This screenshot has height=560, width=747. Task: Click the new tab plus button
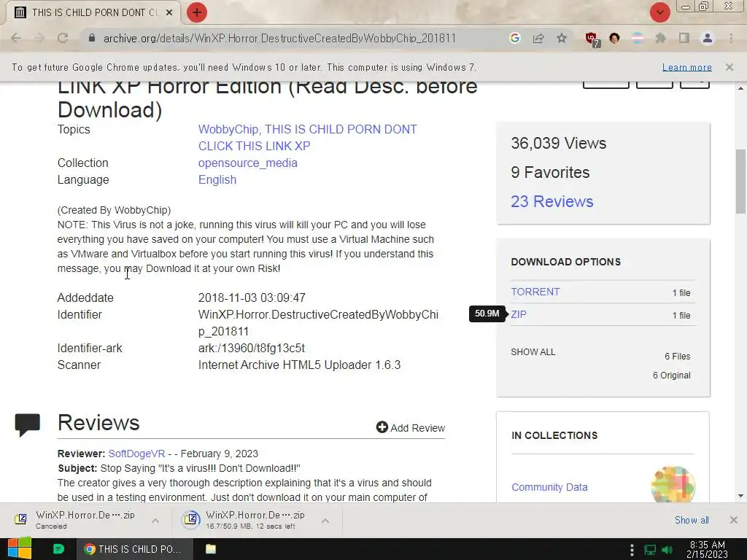(x=197, y=12)
